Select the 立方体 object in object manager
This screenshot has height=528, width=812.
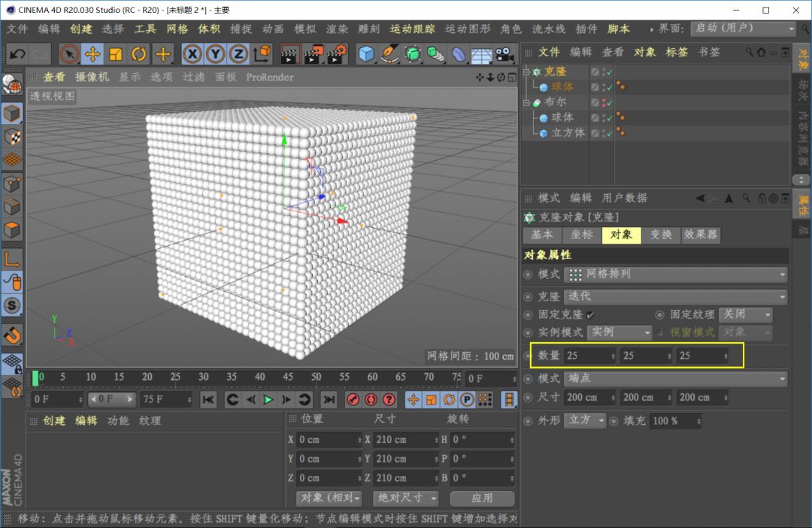click(x=568, y=132)
